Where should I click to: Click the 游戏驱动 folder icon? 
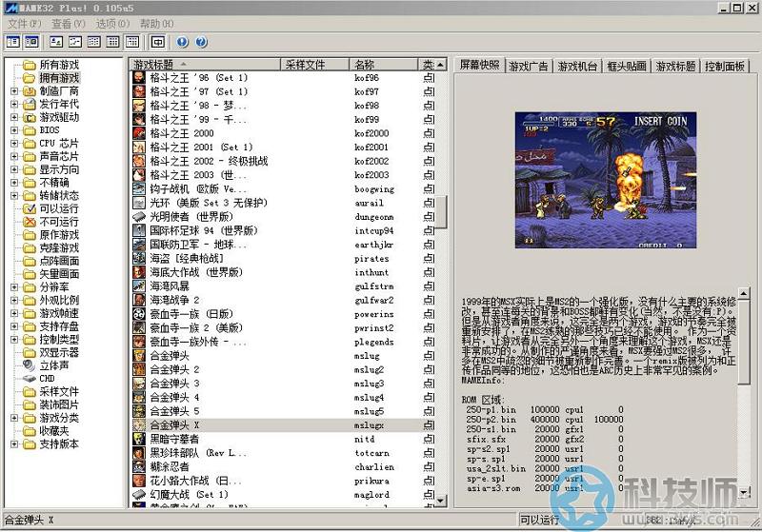pos(30,117)
